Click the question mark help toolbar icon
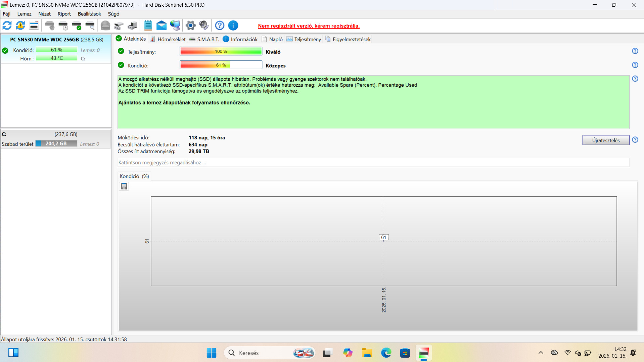644x362 pixels. [220, 26]
